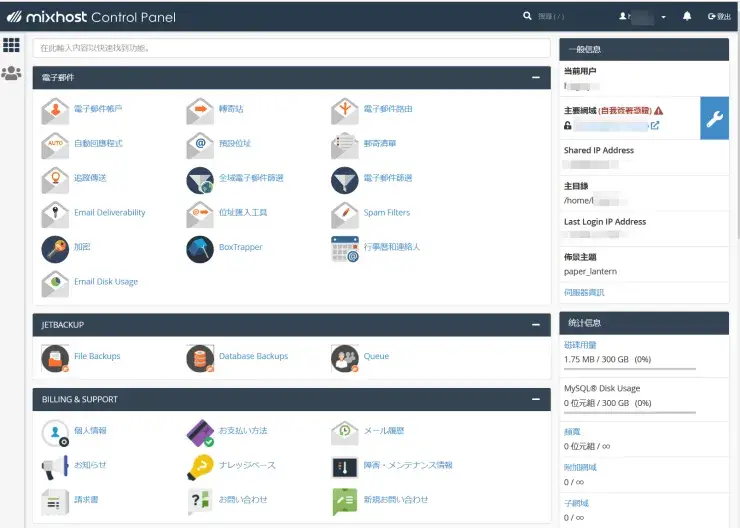Open the 自動回應程式 autoresponders icon
Viewport: 740px width, 528px height.
tap(55, 145)
